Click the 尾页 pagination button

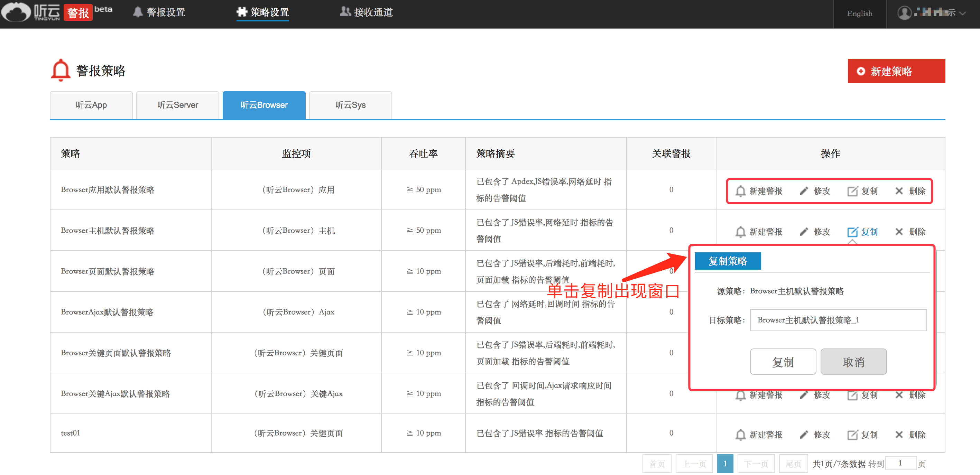tap(793, 464)
